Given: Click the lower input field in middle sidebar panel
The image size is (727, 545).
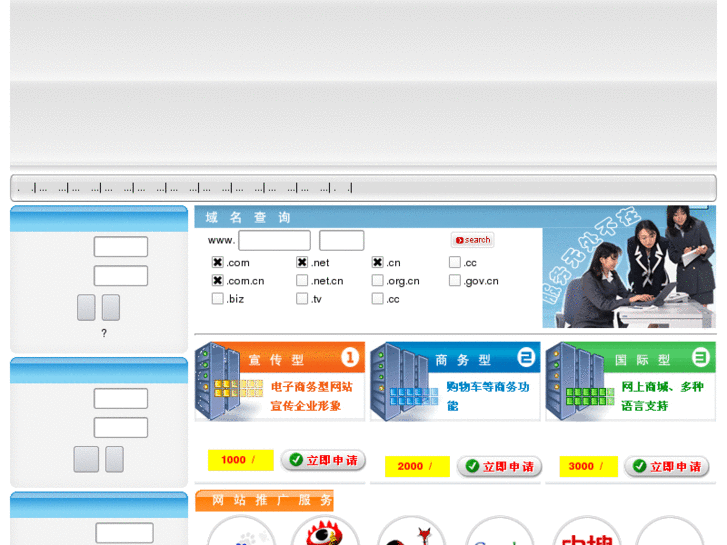Looking at the screenshot, I should point(121,428).
